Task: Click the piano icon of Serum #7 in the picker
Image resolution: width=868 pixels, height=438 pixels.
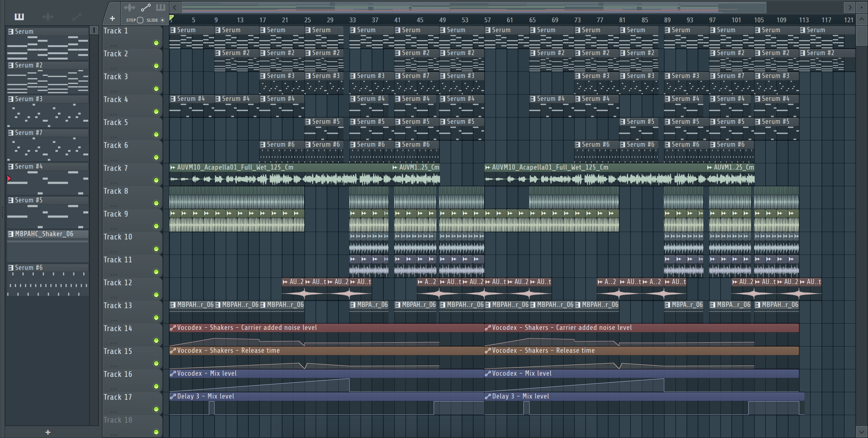Action: [x=11, y=133]
